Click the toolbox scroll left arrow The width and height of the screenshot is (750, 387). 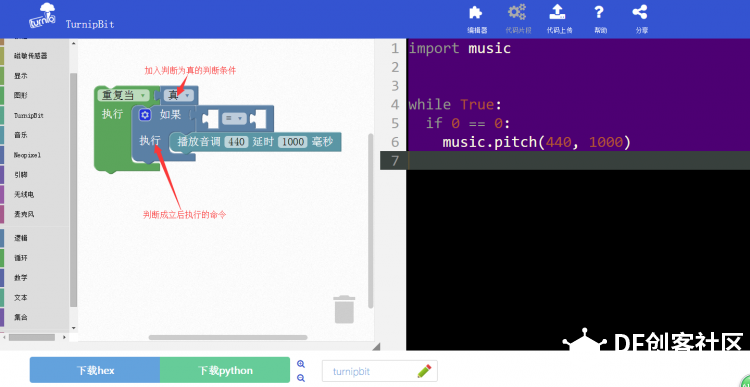pos(3,337)
